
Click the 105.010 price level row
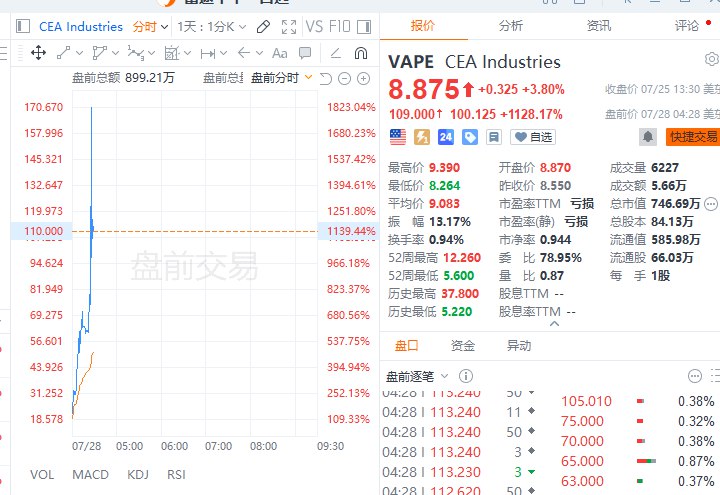tap(638, 401)
